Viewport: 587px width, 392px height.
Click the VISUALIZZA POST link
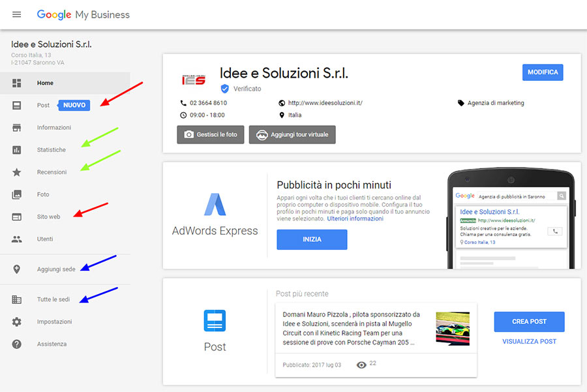pyautogui.click(x=530, y=342)
